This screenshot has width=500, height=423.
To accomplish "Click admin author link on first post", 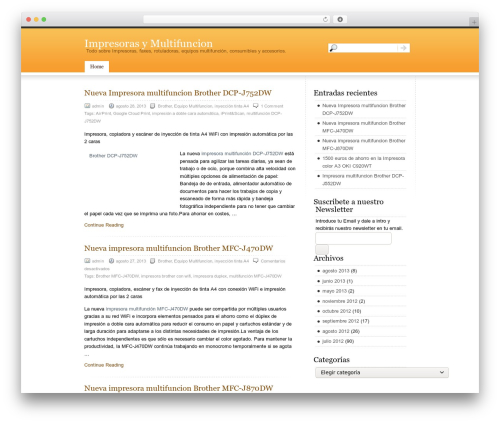I will (98, 106).
